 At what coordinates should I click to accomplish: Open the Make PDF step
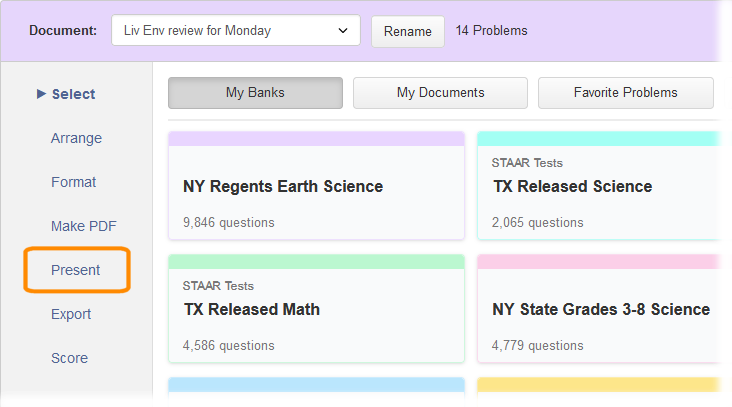84,226
